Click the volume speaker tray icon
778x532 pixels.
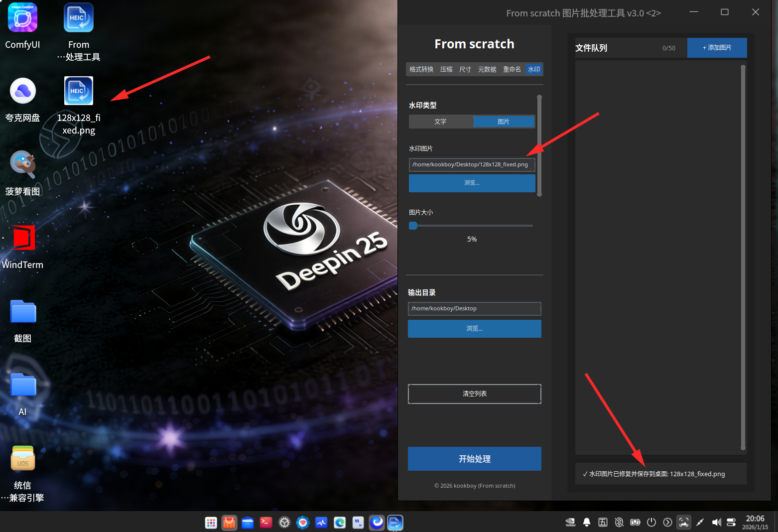tap(716, 522)
